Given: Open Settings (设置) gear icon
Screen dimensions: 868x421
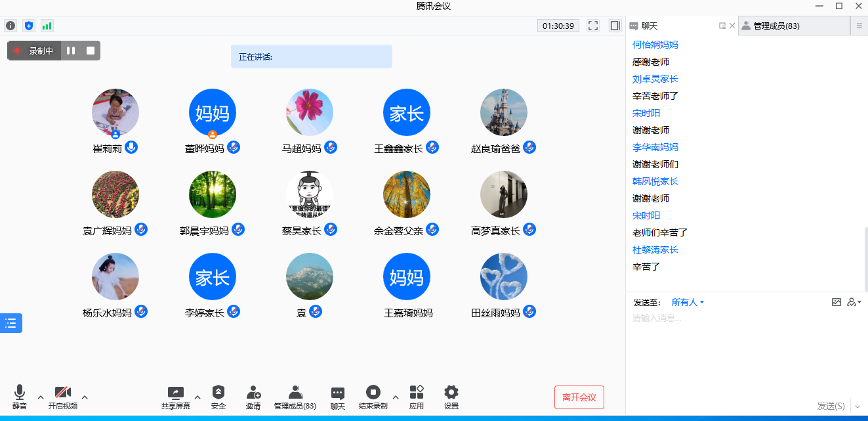Looking at the screenshot, I should pyautogui.click(x=451, y=397).
